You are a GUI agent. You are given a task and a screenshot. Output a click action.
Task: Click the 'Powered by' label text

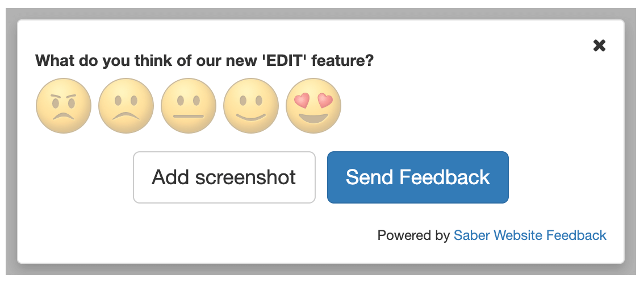pos(413,235)
